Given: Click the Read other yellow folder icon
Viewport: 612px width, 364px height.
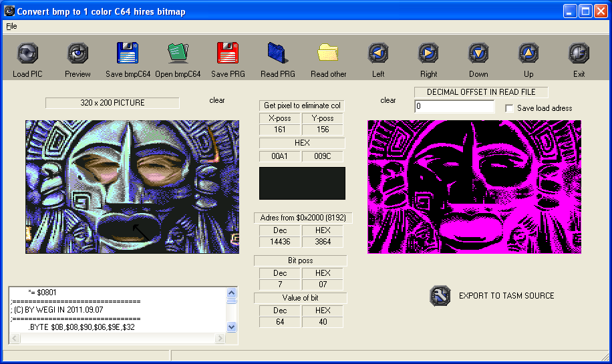Looking at the screenshot, I should pos(328,53).
